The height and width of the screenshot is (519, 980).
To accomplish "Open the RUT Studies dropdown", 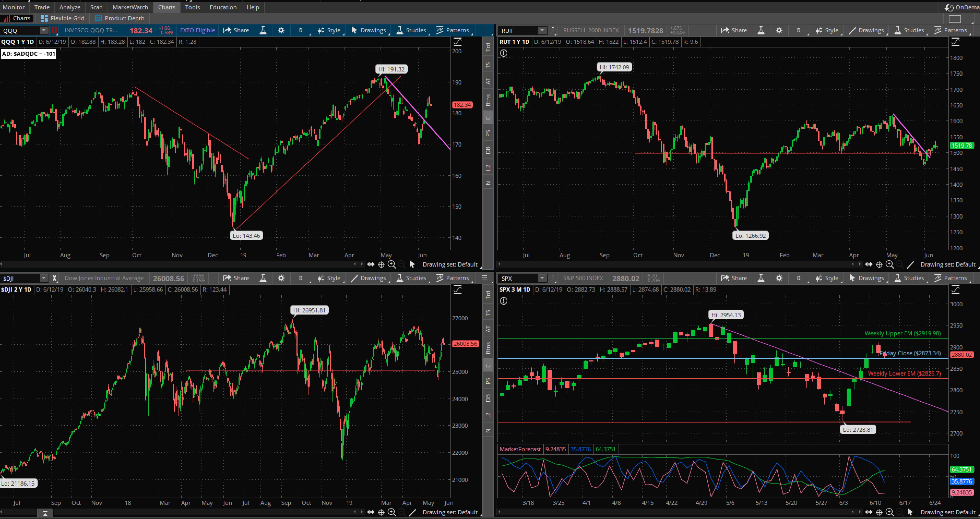I will point(909,31).
